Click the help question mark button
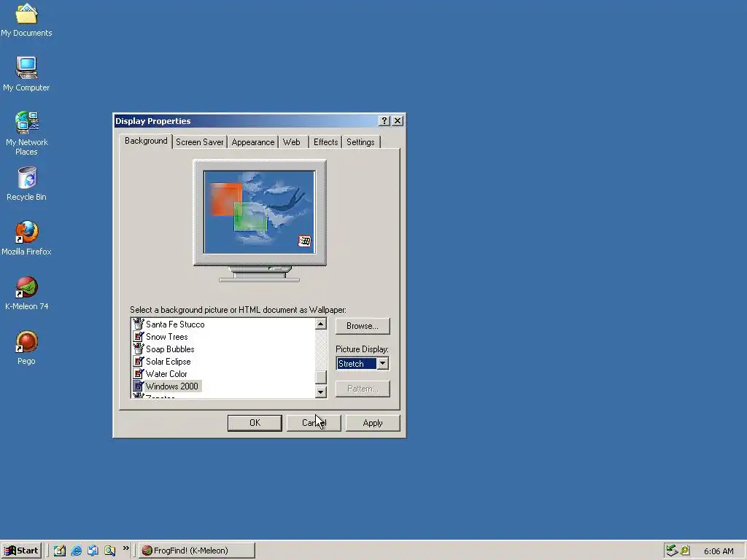 [384, 121]
